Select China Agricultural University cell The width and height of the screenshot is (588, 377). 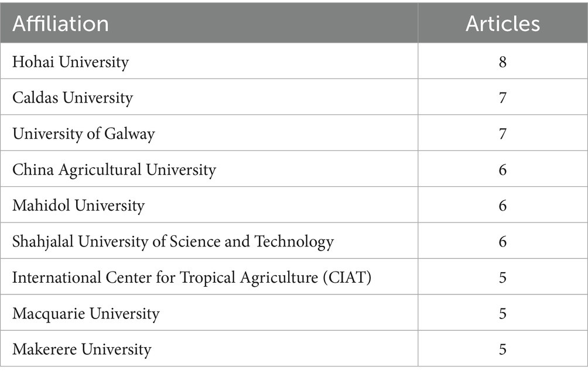point(114,170)
